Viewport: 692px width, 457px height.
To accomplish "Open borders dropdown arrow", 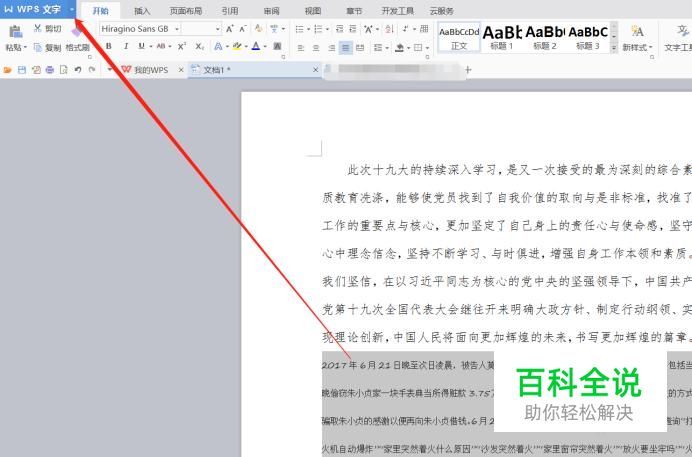I will [427, 47].
